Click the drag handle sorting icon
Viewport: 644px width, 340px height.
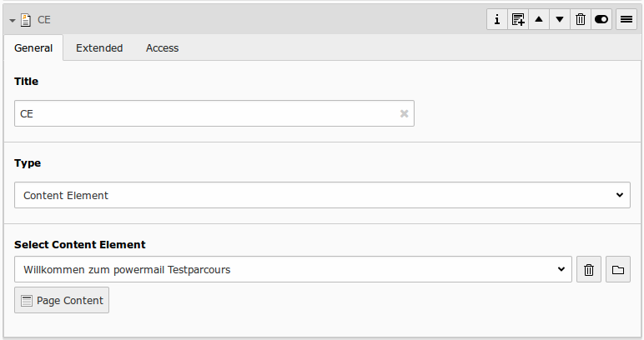[626, 19]
